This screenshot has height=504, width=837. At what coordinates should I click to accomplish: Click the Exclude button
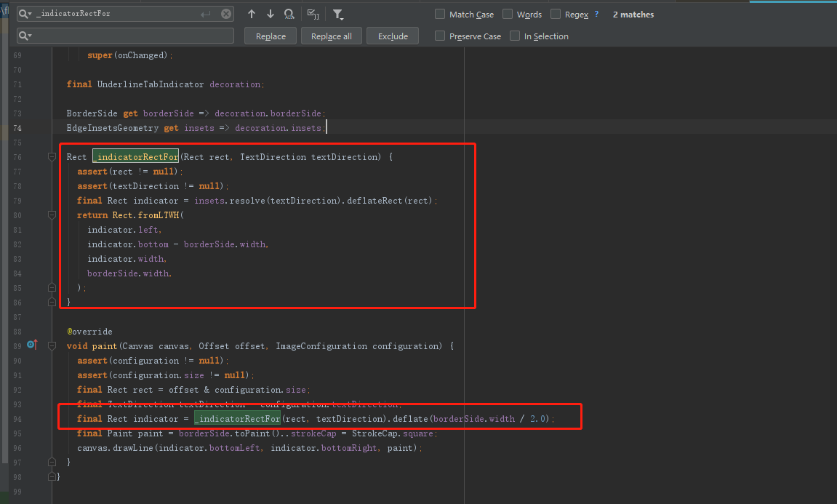393,36
